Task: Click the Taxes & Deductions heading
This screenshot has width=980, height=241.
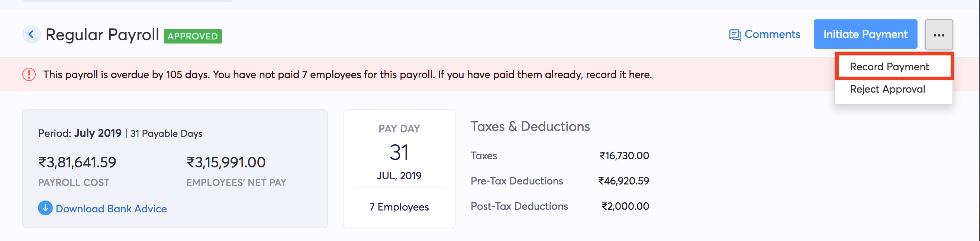Action: point(530,126)
